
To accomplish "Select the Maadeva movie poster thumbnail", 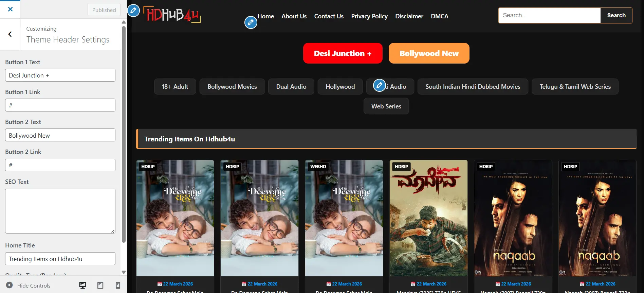I will pyautogui.click(x=428, y=218).
